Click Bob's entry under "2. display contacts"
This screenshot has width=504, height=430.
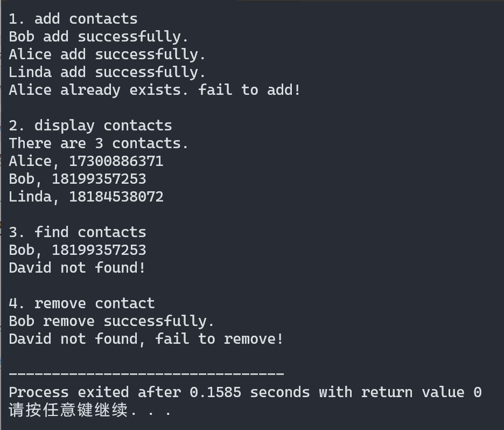[77, 179]
